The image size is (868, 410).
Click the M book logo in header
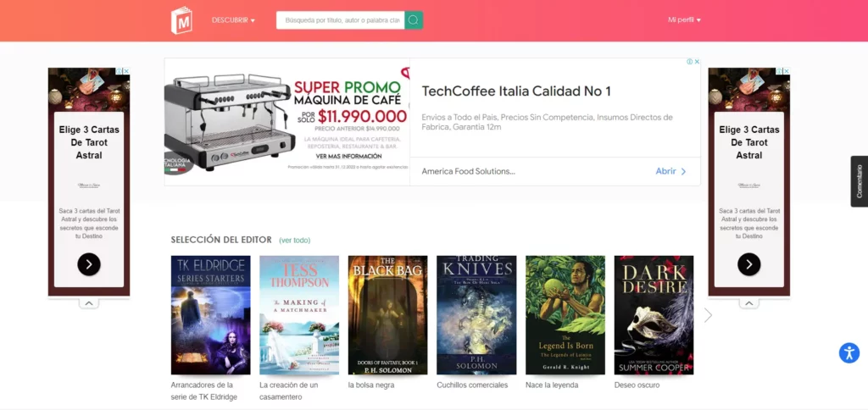[181, 20]
